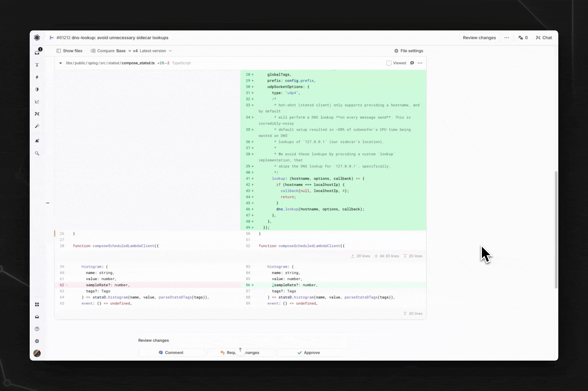
Task: Click the vertical scrollbar on the right
Action: click(556, 230)
